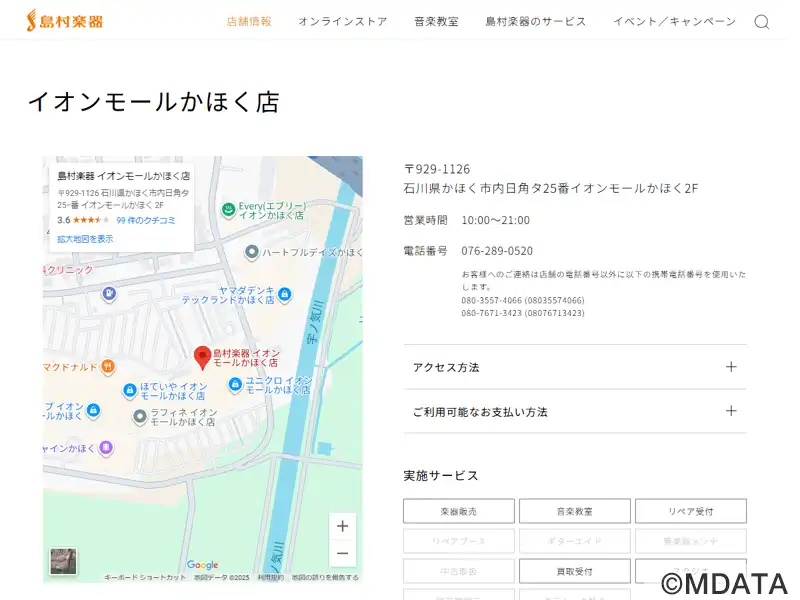This screenshot has height=600, width=800.
Task: Expand the ご利用可能なお支払い方法 section
Action: (x=575, y=411)
